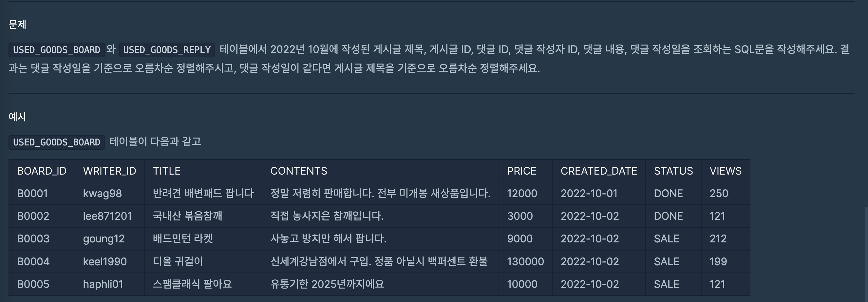Click the CONTENTS column header
This screenshot has width=868, height=302.
point(298,171)
